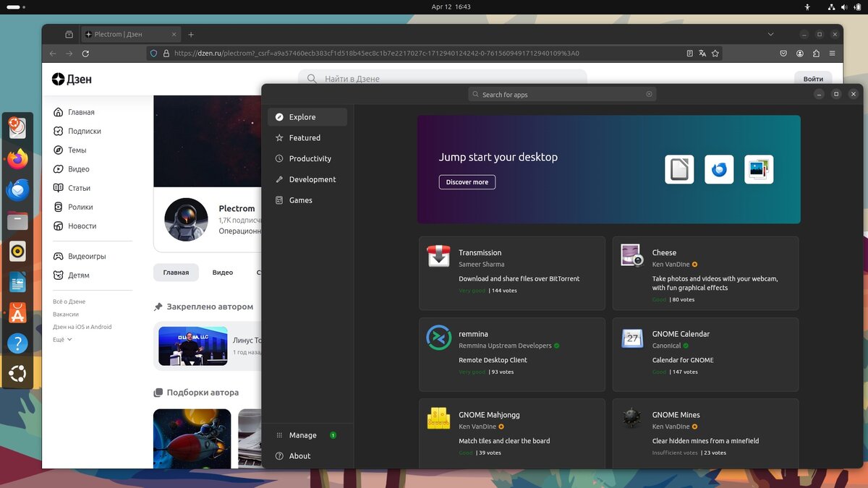Open the pinned Линус video thumbnail
The height and width of the screenshot is (488, 868).
(193, 346)
